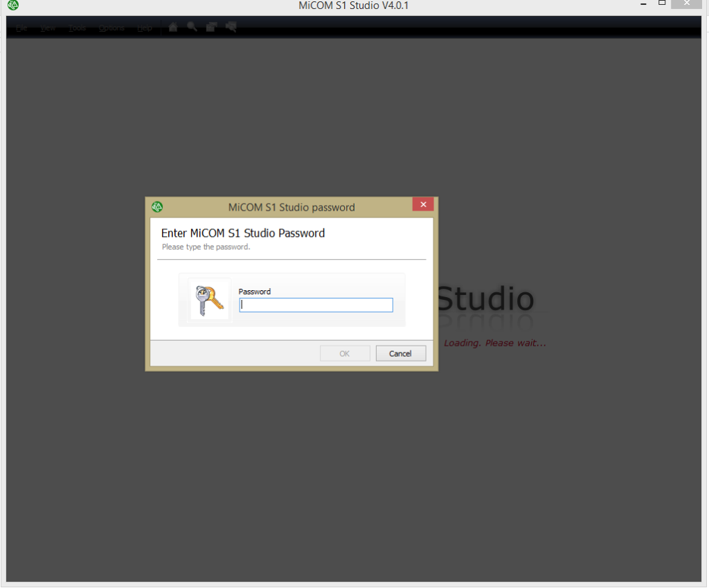The width and height of the screenshot is (709, 588).
Task: Click the 'MiCOM S1 Studio V4.0.1' window title
Action: click(x=354, y=6)
